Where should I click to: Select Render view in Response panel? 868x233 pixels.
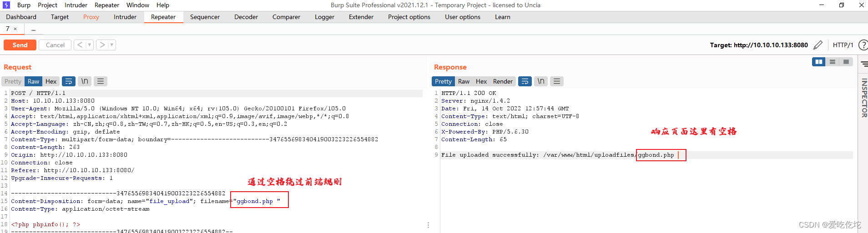[x=503, y=81]
